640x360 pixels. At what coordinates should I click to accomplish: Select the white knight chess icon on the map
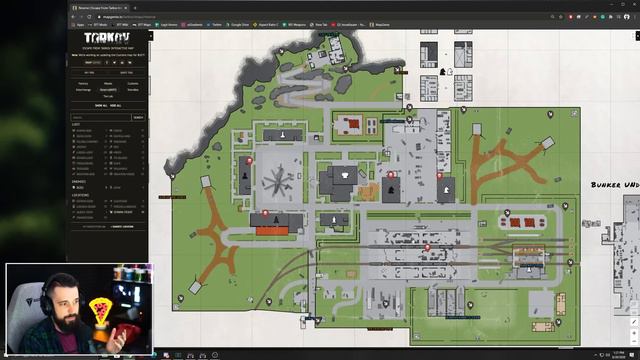446,190
